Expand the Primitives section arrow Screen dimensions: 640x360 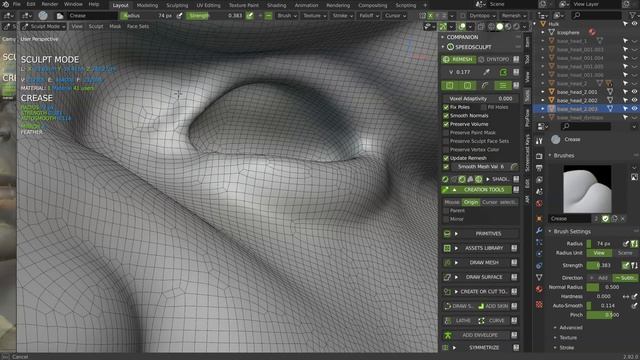(x=456, y=234)
